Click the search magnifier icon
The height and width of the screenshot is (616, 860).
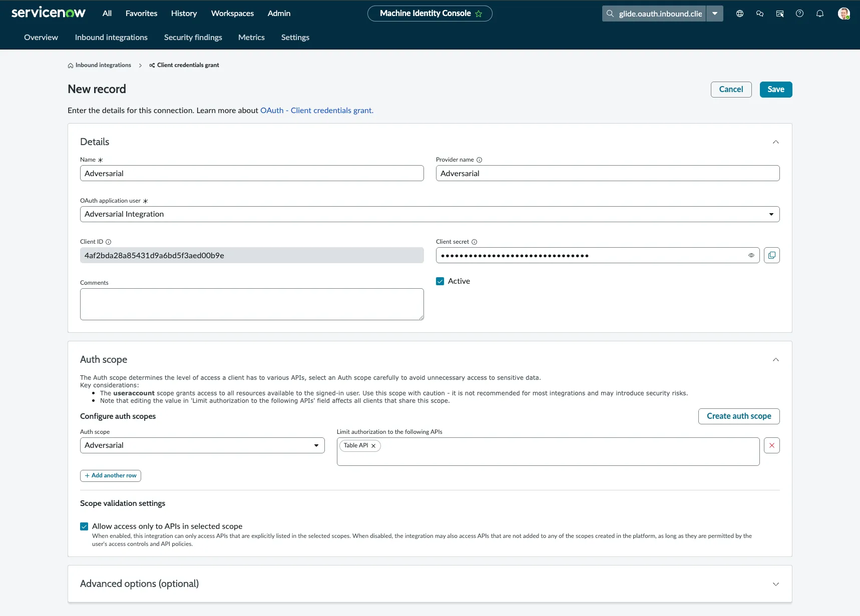[x=610, y=14]
